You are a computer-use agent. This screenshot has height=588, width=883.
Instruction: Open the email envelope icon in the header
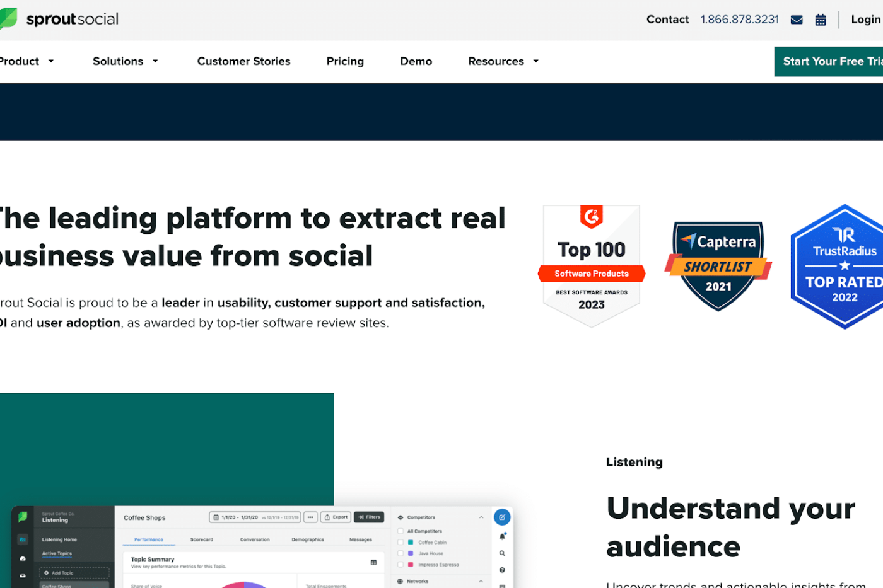tap(796, 20)
